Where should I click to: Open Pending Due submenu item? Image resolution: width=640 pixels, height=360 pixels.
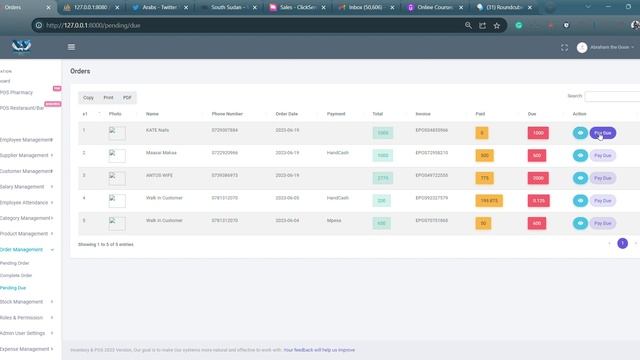point(13,288)
